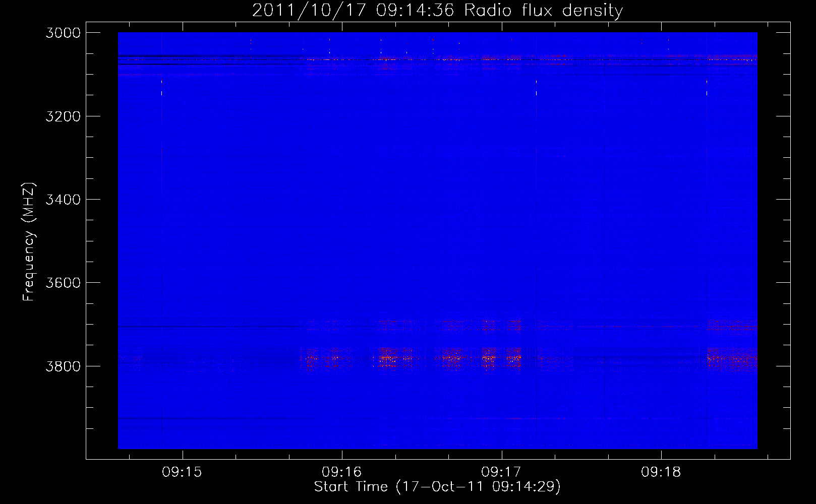Click the 3000 frequency tick label
Screen dimensions: 816x504
[63, 33]
